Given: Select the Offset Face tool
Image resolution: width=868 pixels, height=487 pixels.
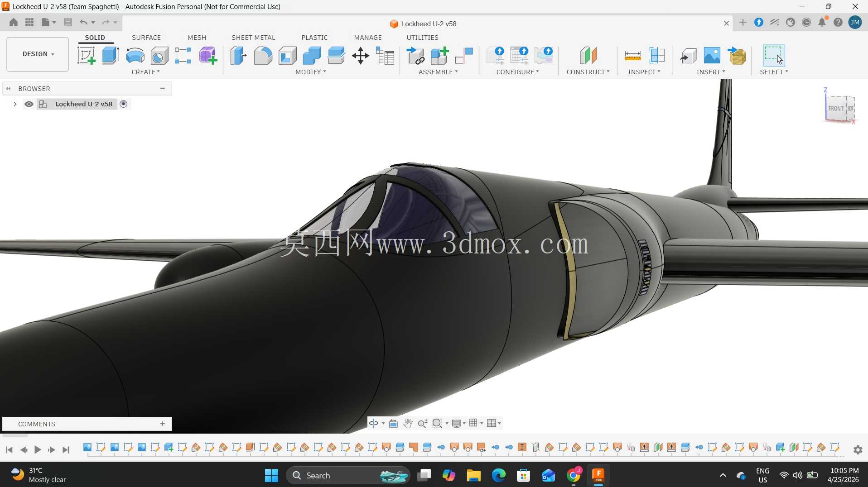Looking at the screenshot, I should point(336,56).
